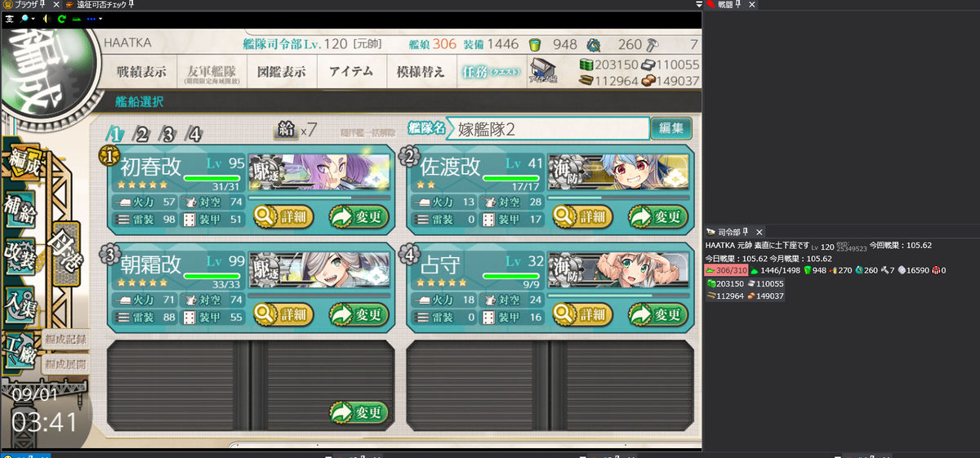Click the 嫁艦隊2 fleet name field
This screenshot has height=458, width=980.
[549, 128]
